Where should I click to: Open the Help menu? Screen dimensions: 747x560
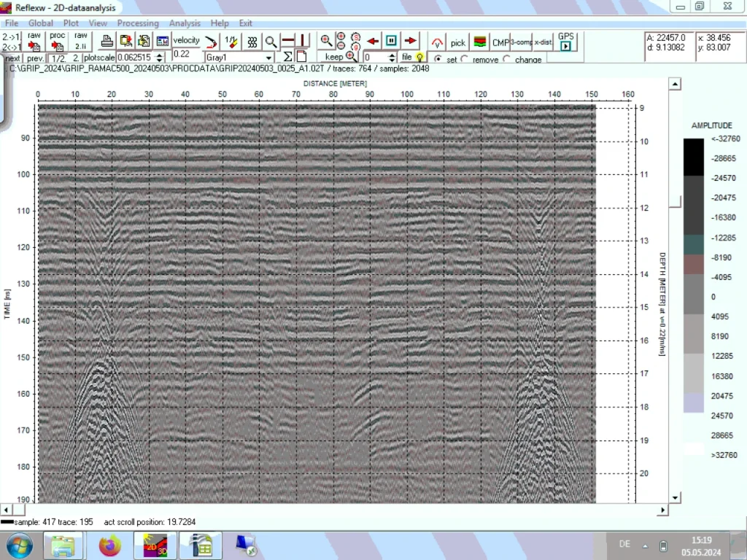[x=220, y=23]
